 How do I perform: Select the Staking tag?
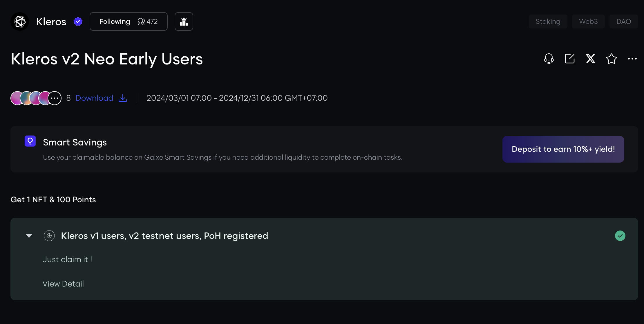coord(548,21)
